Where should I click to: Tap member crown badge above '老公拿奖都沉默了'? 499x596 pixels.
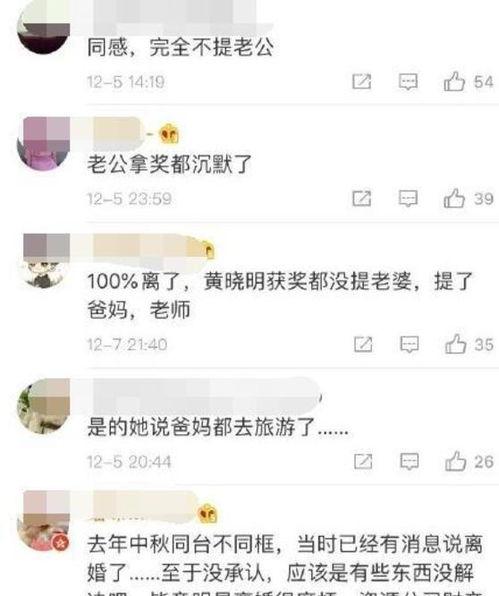coord(169,134)
